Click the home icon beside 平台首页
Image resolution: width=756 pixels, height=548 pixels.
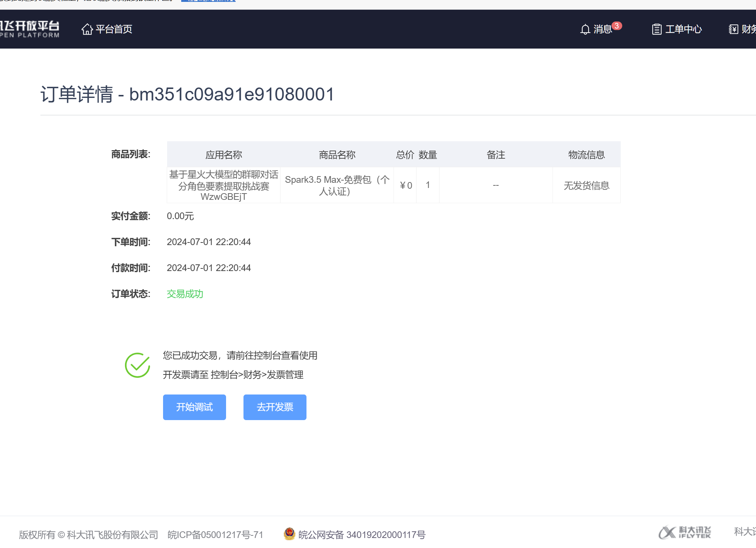coord(87,29)
